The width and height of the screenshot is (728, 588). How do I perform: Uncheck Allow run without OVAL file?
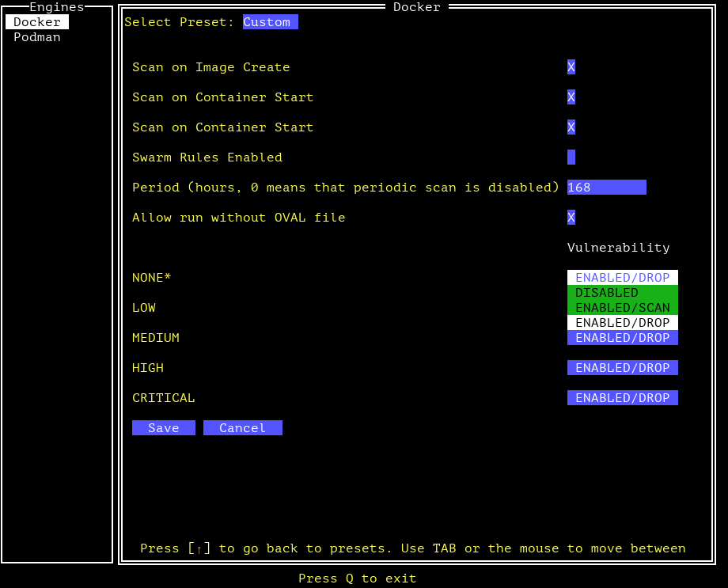pyautogui.click(x=571, y=218)
